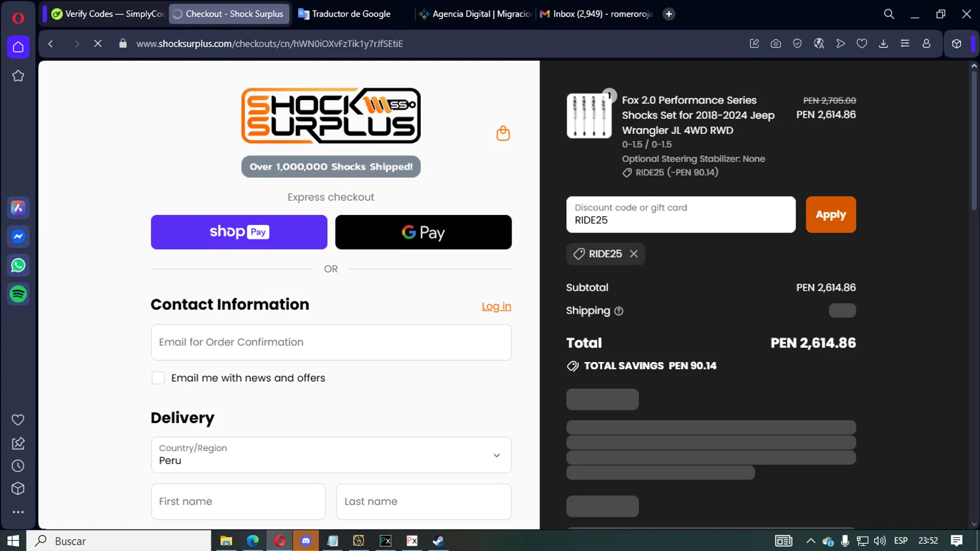The width and height of the screenshot is (980, 551).
Task: Click the taskbar Buscar search box
Action: (119, 541)
